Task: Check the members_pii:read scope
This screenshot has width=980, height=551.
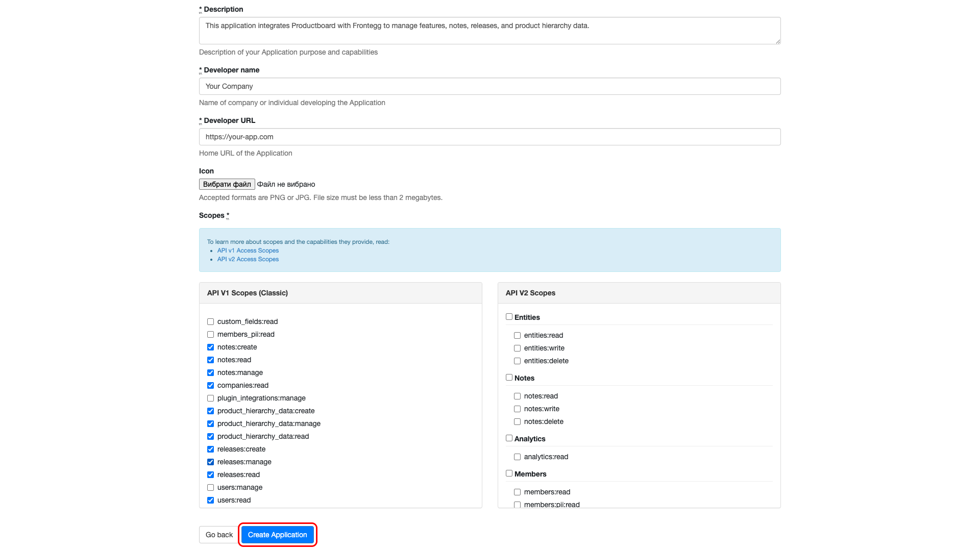Action: pyautogui.click(x=210, y=334)
